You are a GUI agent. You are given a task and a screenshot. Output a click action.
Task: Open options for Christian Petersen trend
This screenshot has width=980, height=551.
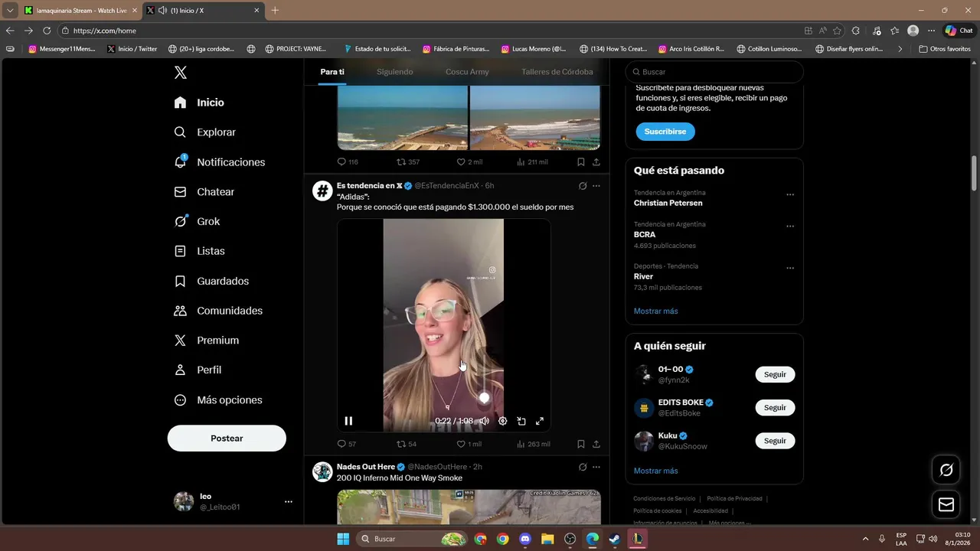point(790,194)
